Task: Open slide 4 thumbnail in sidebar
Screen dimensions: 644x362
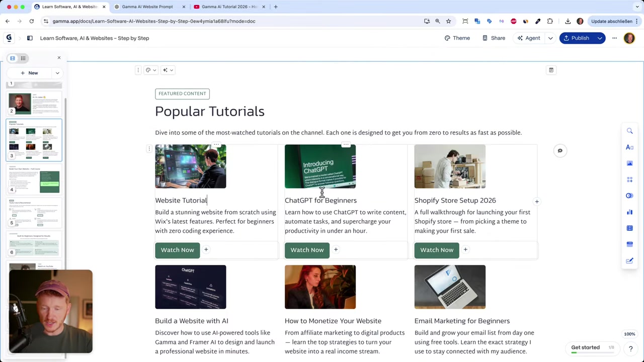Action: [x=34, y=179]
